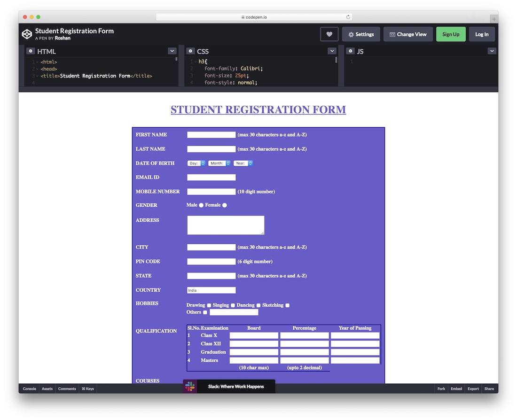Click the Slack logo in the banner ad
Screen dimensions: 517x420
190,386
